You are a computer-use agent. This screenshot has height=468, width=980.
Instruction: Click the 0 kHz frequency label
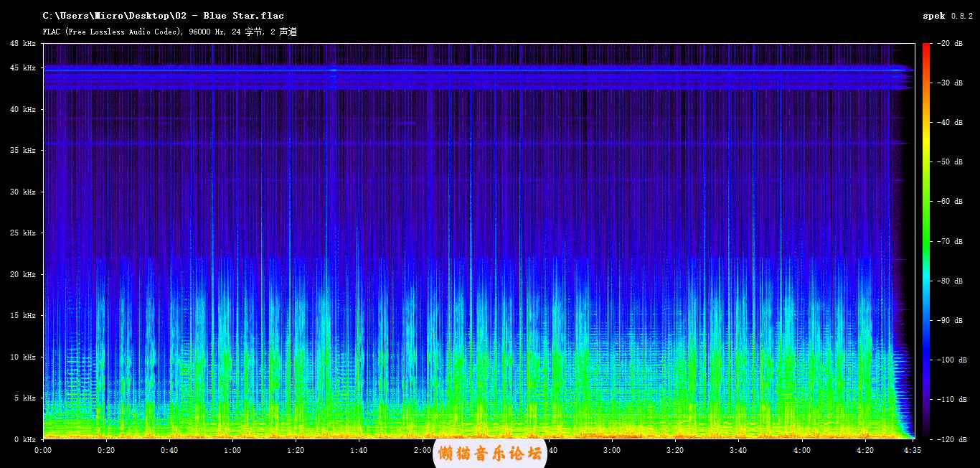tap(25, 439)
